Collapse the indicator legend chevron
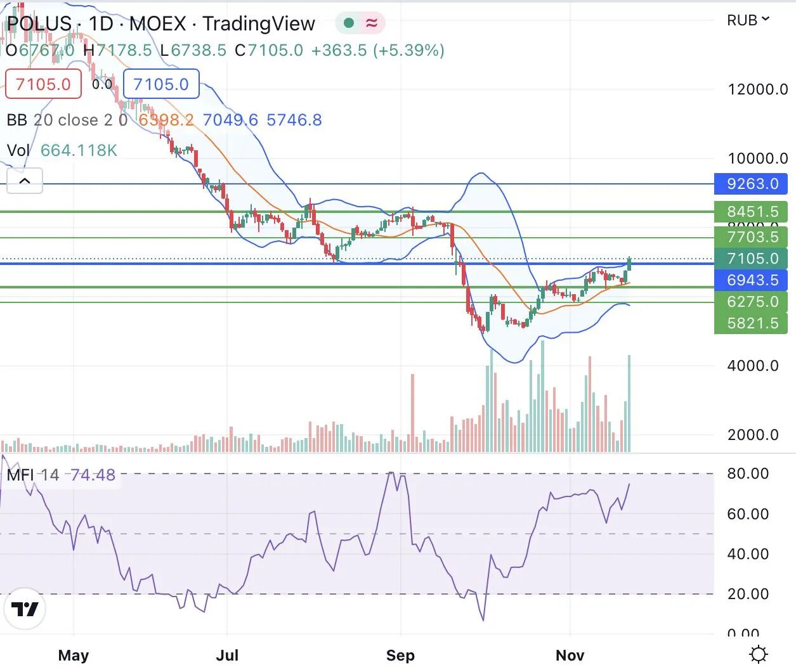This screenshot has width=796, height=672. click(25, 181)
